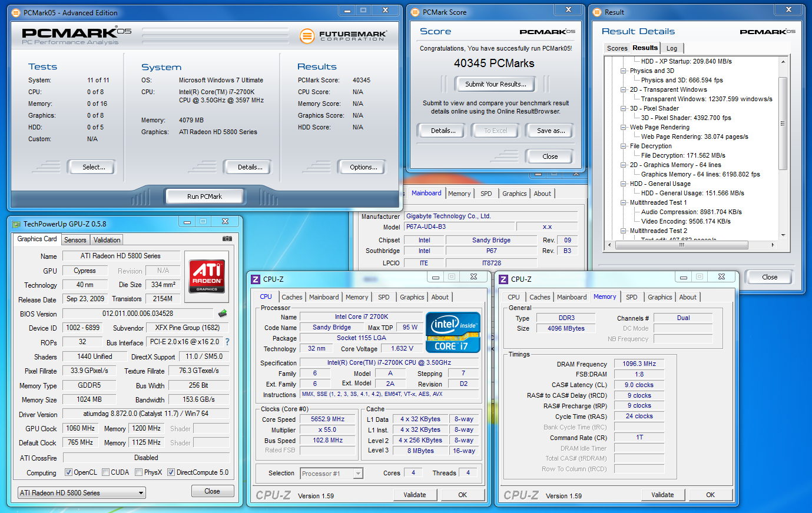This screenshot has width=812, height=513.
Task: Click the BIOS Version field in GPU-Z
Action: [138, 314]
